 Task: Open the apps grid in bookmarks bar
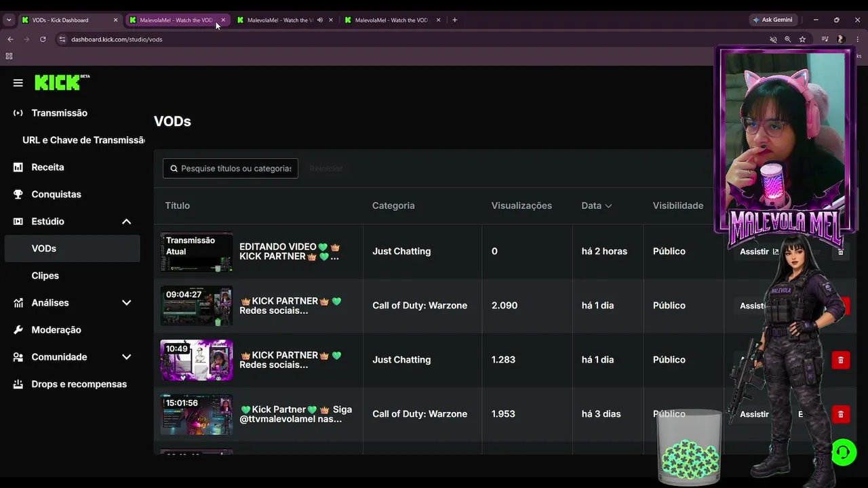click(x=9, y=56)
